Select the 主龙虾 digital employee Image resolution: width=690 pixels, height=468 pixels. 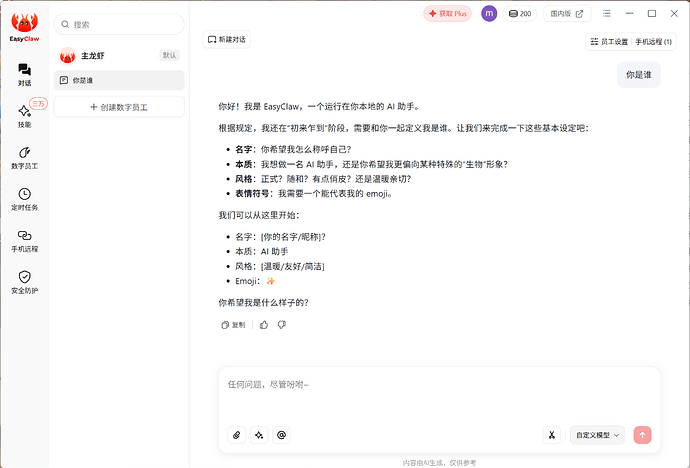(119, 56)
